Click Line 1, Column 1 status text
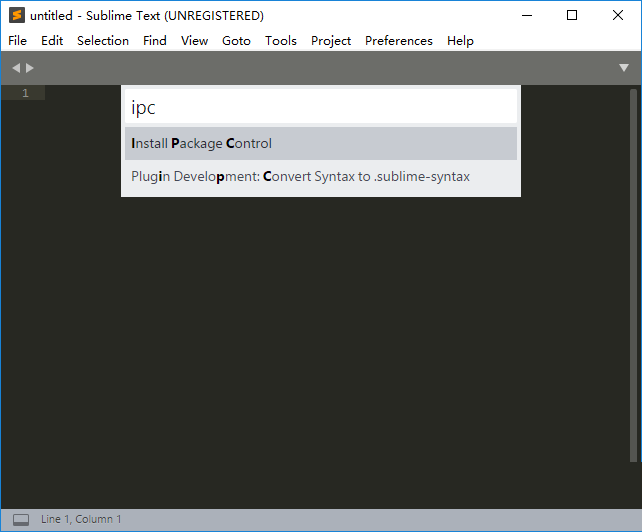 pos(81,519)
